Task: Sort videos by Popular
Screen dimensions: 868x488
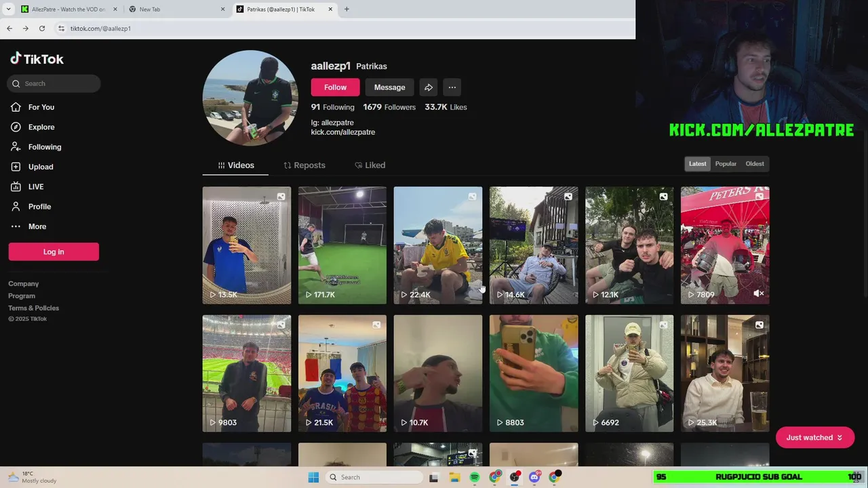Action: pyautogui.click(x=726, y=163)
